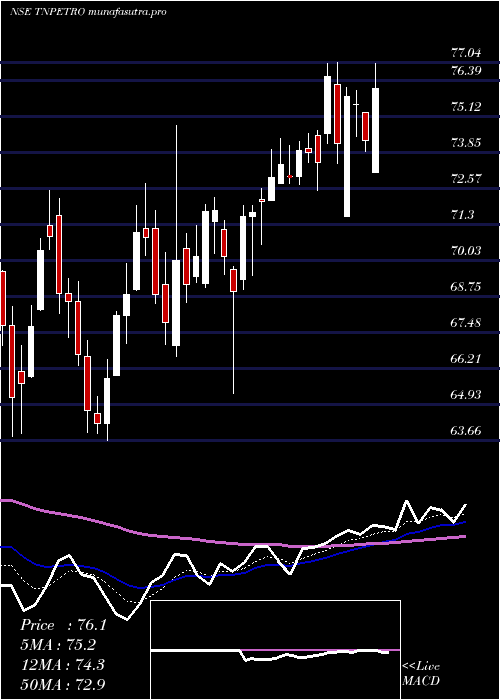Click the NSE TNPETRO munafasutra.pro title

coord(88,12)
